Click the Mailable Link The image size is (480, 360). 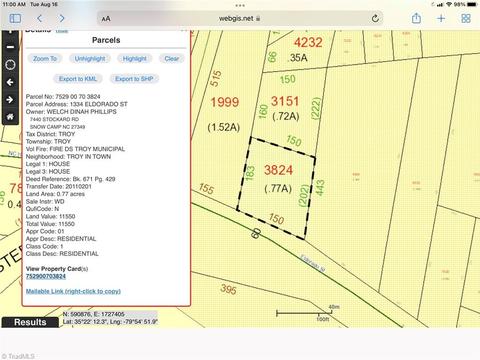73,291
